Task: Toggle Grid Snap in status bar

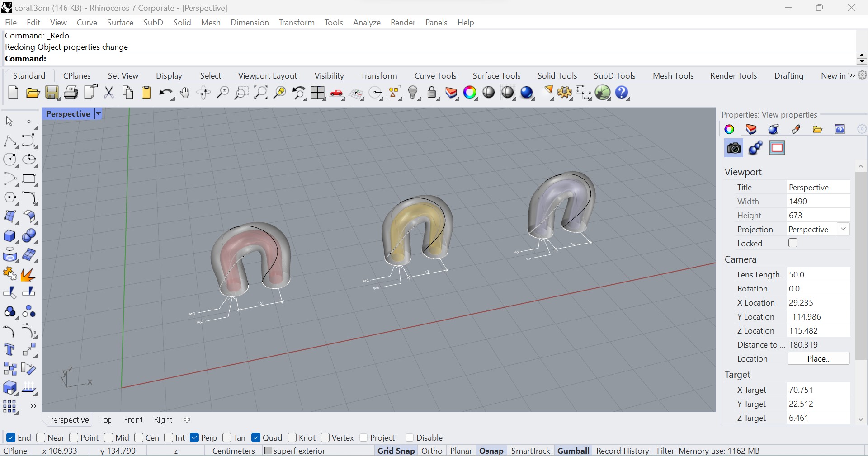Action: [396, 451]
